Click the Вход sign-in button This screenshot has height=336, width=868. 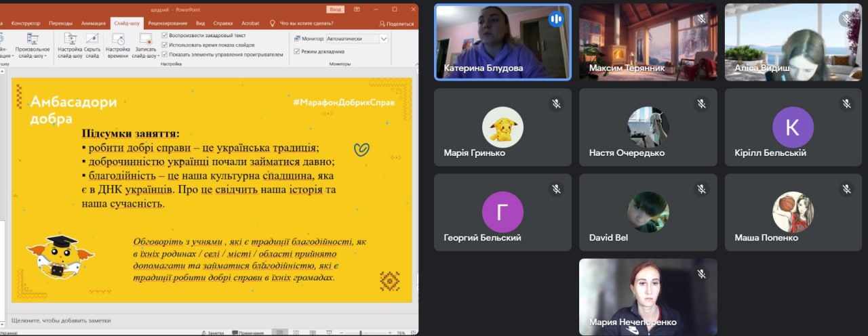(x=335, y=9)
